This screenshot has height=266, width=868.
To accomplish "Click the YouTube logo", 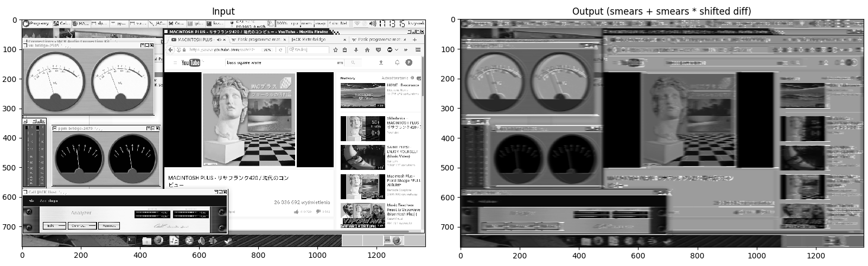I will (190, 62).
